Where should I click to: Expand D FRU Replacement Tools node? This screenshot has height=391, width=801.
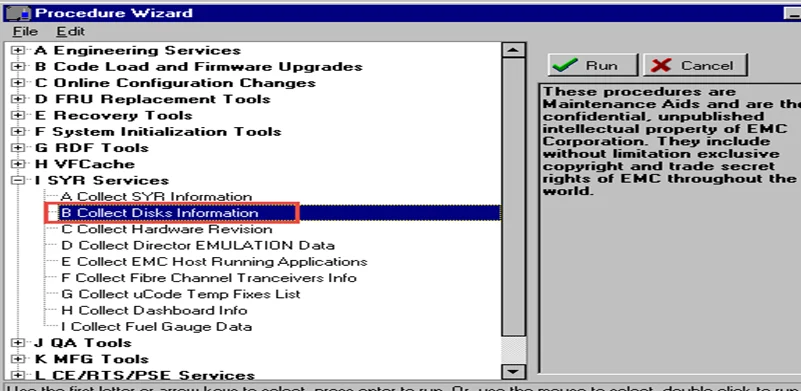(18, 99)
